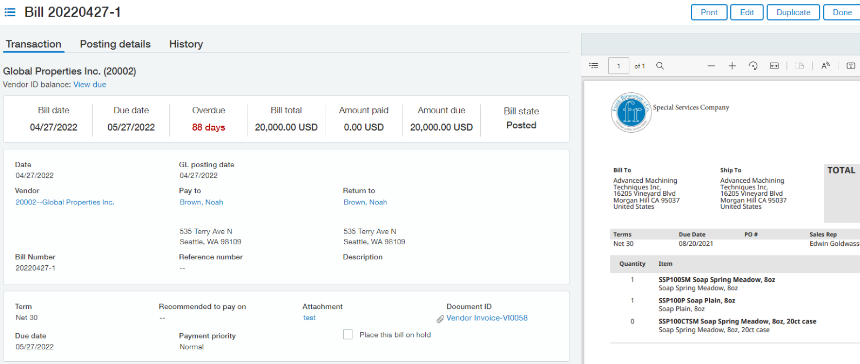Zoom out the PDF preview
This screenshot has height=364, width=860.
tap(711, 66)
